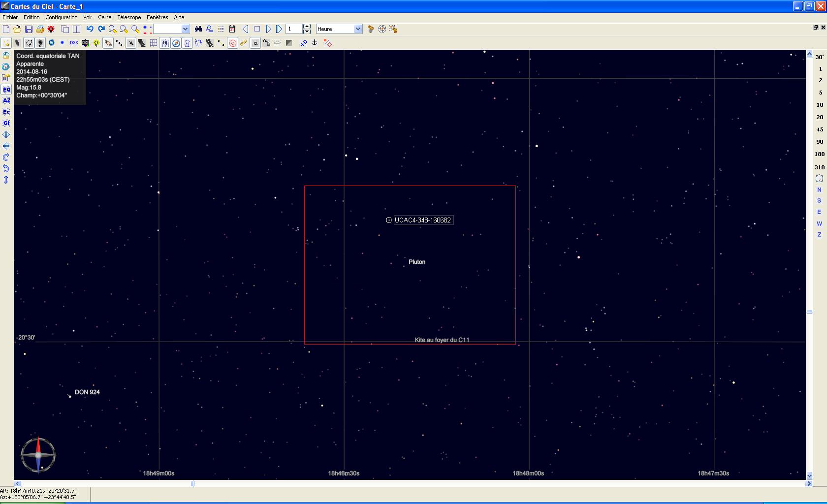Toggle show stars icon in toolbar
Screen dimensions: 827x504
6,43
